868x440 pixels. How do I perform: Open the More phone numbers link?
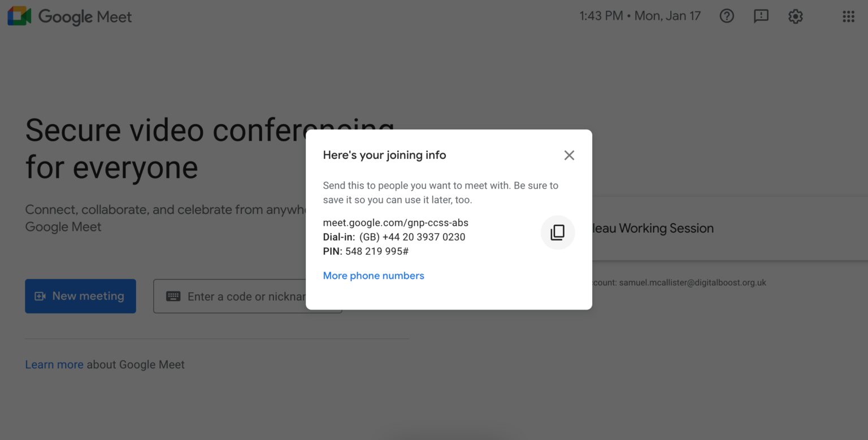tap(374, 276)
